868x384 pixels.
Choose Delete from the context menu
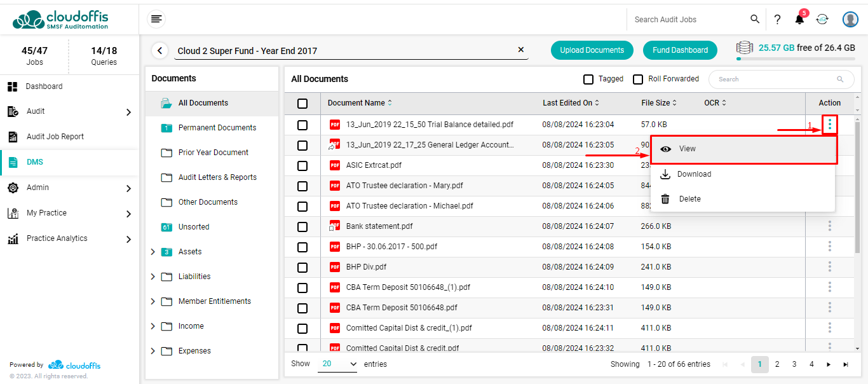pos(743,199)
